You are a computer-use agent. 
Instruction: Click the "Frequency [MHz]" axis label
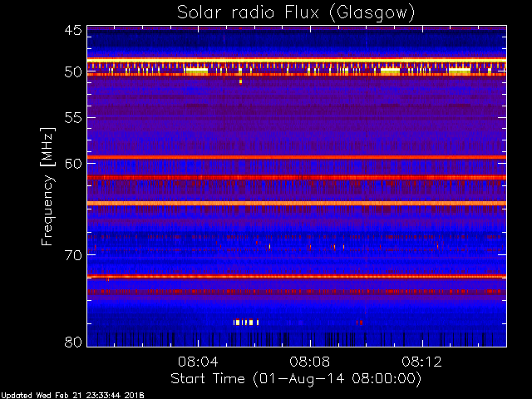(x=47, y=186)
